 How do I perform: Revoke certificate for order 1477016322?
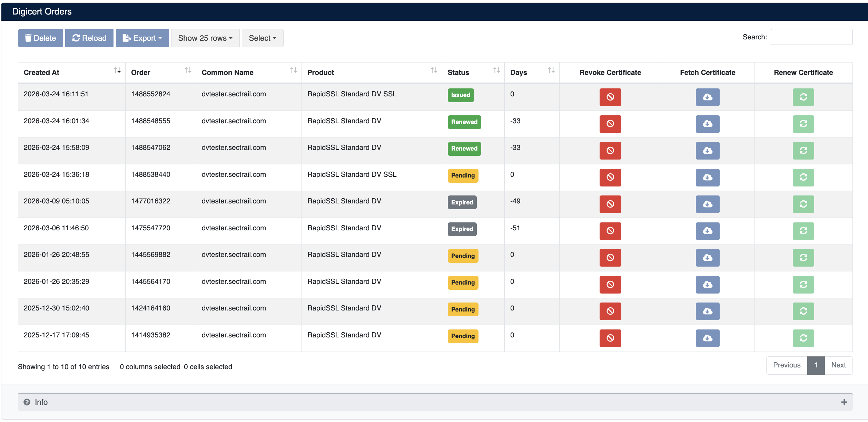coord(610,204)
